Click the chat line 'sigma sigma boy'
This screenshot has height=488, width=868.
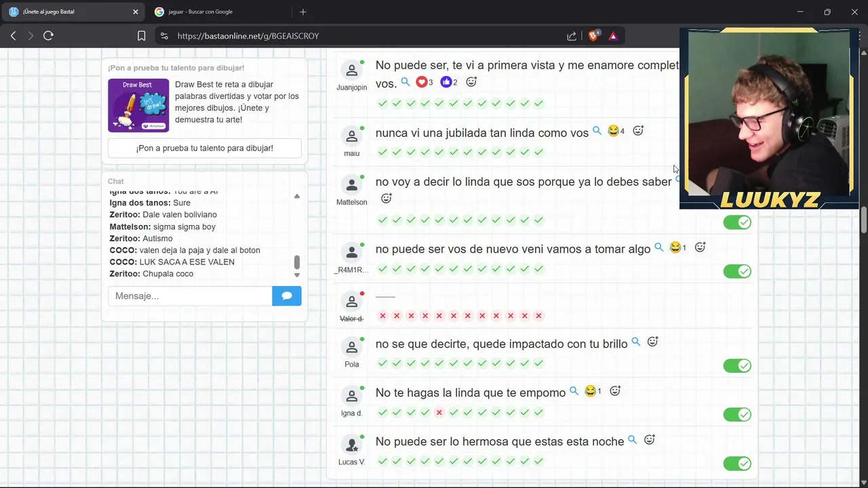pos(184,226)
